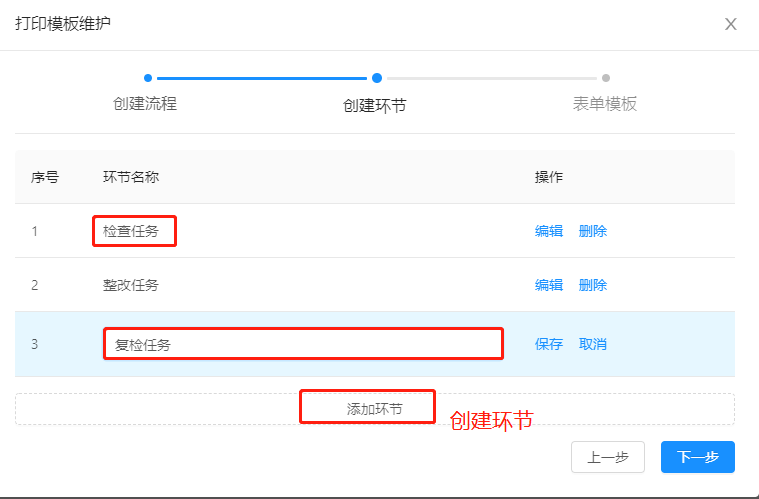Focus the 复检任务 name input field
This screenshot has height=499, width=759.
[304, 344]
